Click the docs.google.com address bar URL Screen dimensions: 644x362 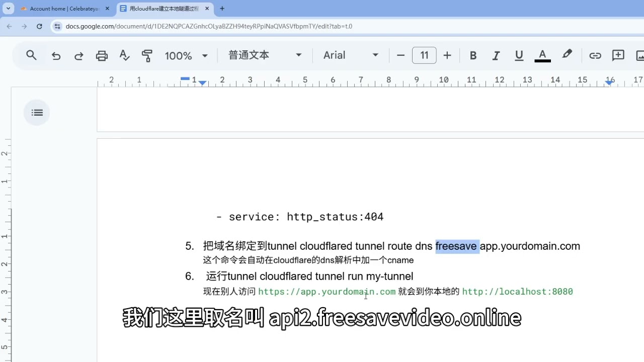pyautogui.click(x=209, y=26)
